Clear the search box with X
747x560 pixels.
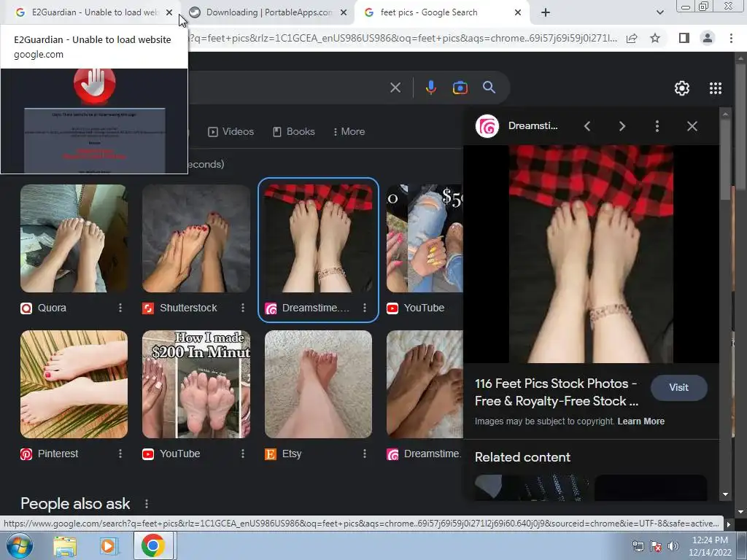tap(395, 87)
